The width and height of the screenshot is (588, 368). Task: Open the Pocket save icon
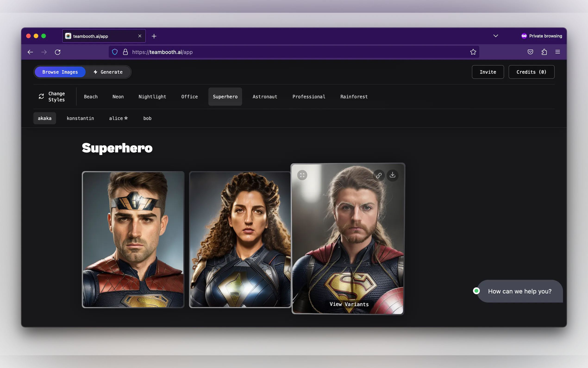point(530,52)
